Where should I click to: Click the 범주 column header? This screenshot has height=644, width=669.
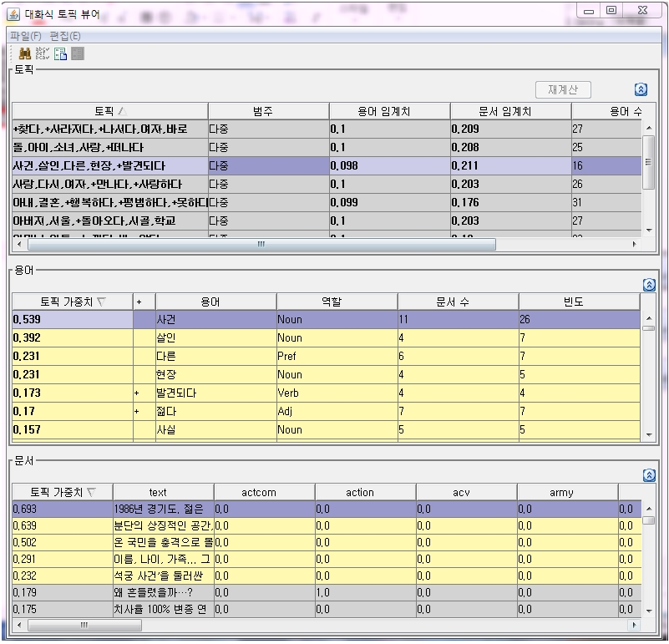268,111
